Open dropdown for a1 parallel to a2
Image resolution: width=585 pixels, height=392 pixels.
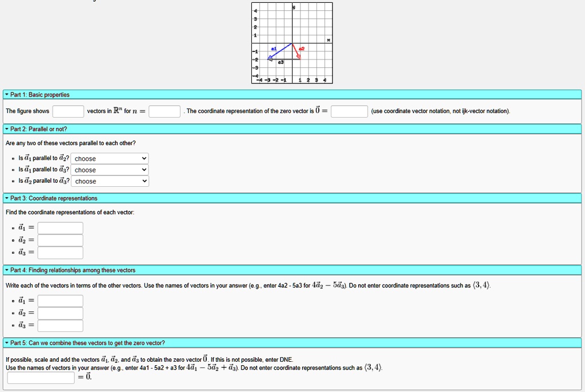click(x=110, y=158)
